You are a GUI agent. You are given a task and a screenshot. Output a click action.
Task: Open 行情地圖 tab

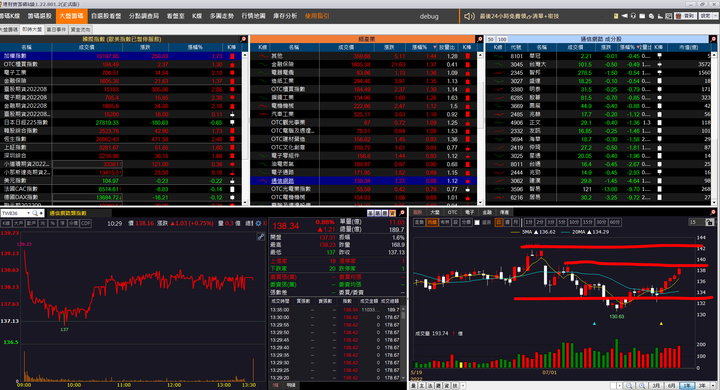[253, 16]
